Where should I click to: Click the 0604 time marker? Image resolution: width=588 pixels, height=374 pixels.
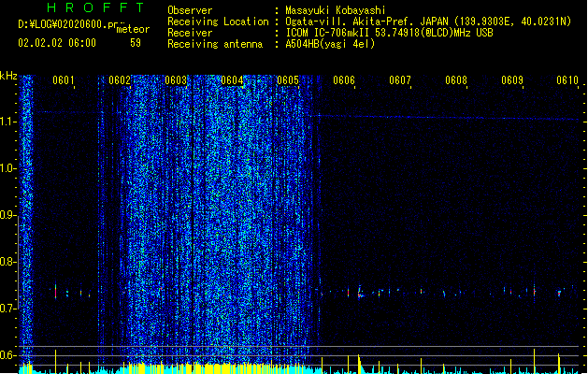click(232, 80)
